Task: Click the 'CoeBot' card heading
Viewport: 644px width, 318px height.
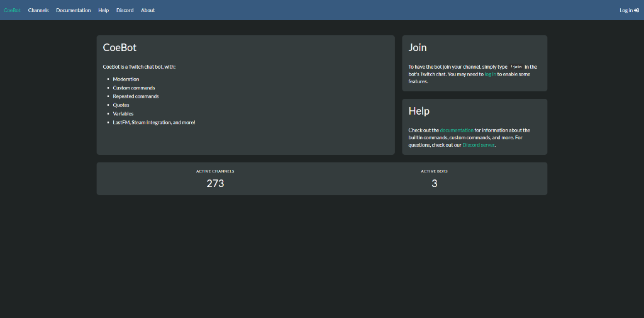Action: [x=119, y=47]
